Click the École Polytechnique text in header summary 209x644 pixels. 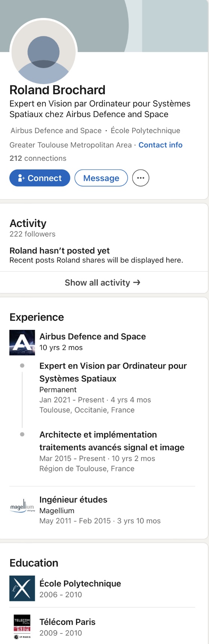[145, 131]
